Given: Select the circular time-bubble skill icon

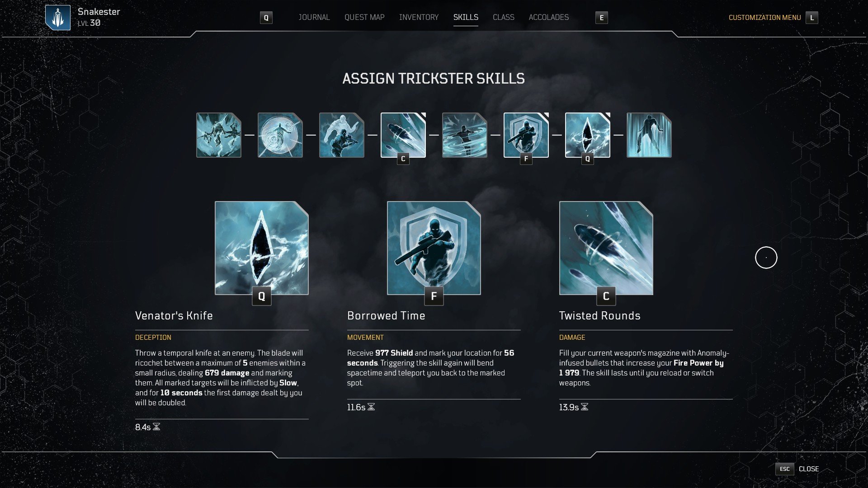Looking at the screenshot, I should click(x=280, y=135).
